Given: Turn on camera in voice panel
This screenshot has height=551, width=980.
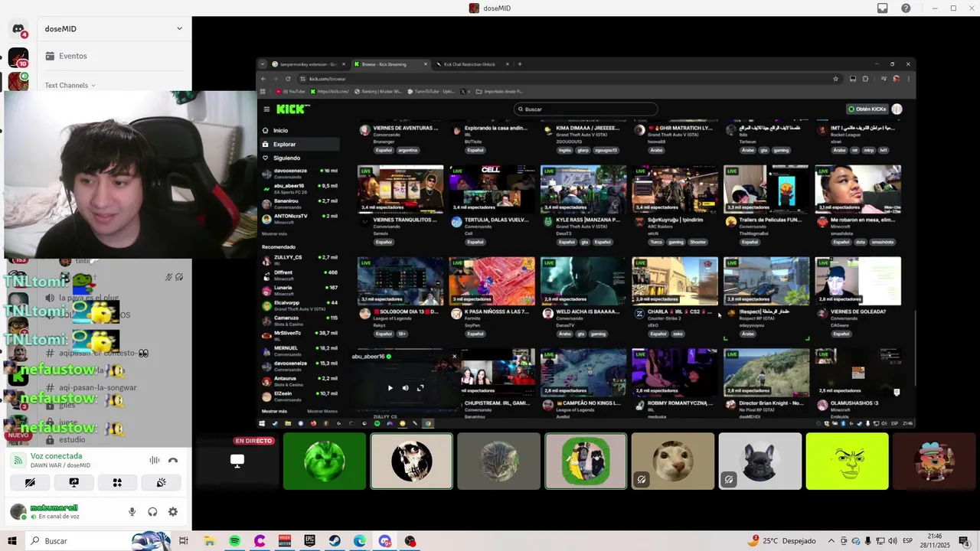Looking at the screenshot, I should [30, 483].
